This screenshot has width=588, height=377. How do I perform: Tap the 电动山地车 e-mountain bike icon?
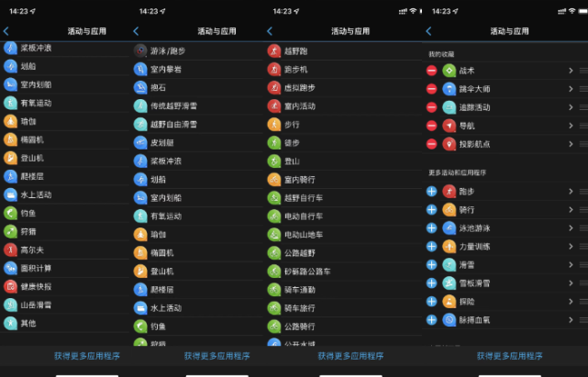click(274, 235)
